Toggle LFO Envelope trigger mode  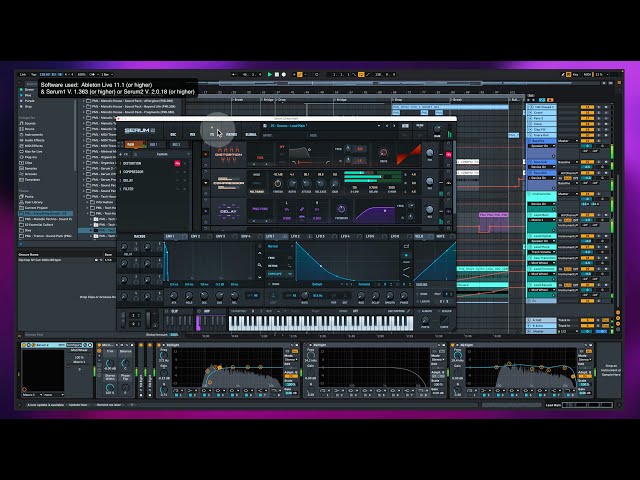click(280, 274)
